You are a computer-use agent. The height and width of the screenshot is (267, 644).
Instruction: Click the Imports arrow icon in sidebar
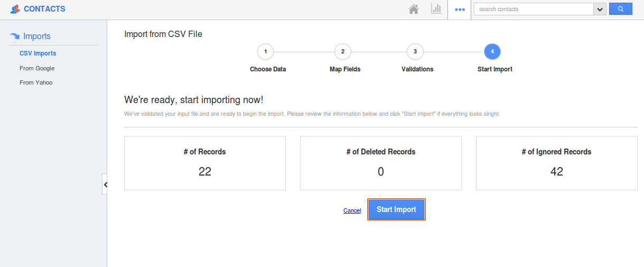(15, 36)
